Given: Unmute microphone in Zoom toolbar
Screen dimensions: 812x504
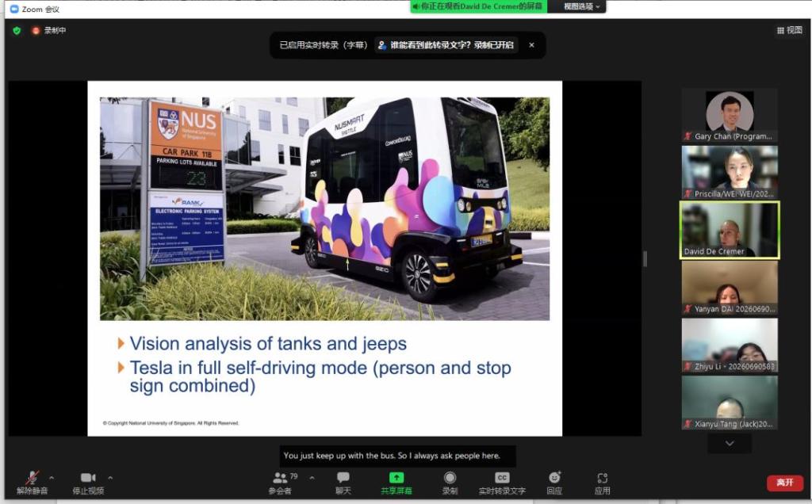Looking at the screenshot, I should (32, 483).
